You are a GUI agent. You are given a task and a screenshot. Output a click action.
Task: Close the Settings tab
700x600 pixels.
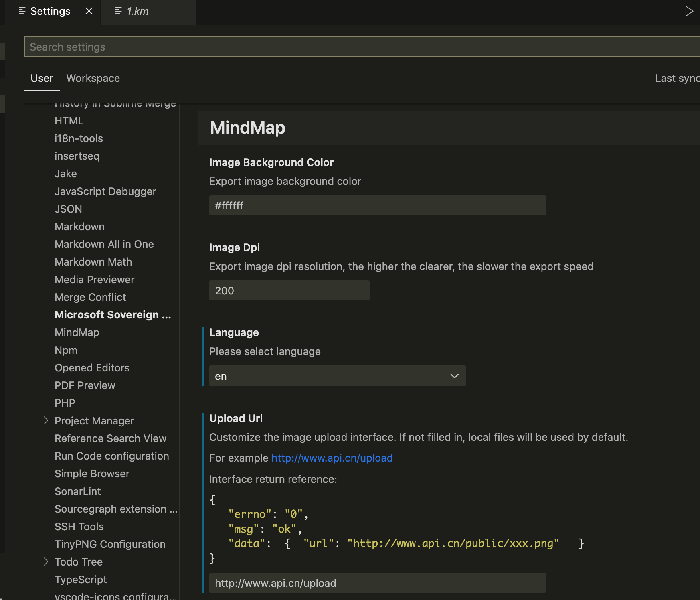pyautogui.click(x=89, y=11)
